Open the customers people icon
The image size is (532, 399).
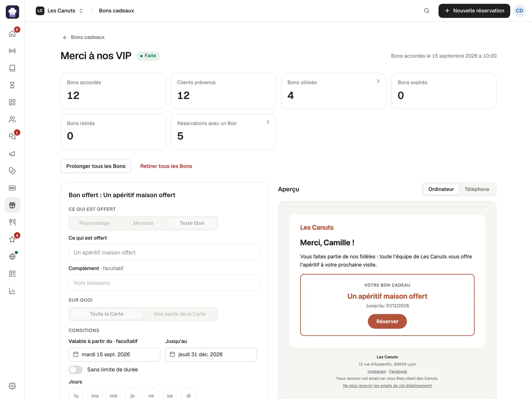[12, 119]
